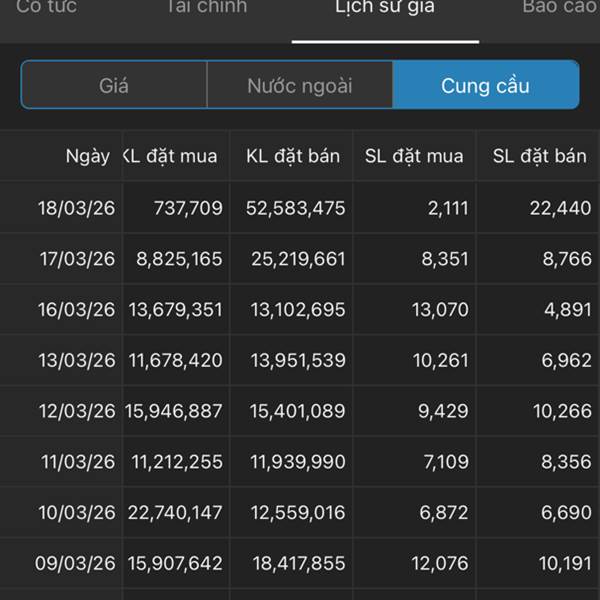Click the 13/03/26 date cell

[76, 360]
